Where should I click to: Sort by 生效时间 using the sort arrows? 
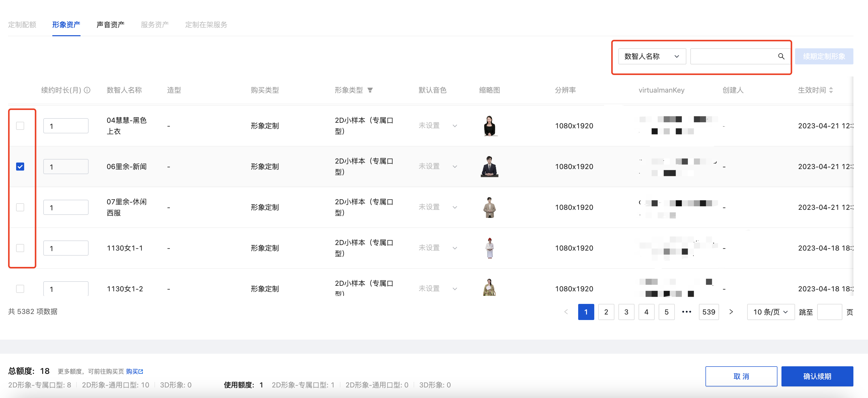831,90
